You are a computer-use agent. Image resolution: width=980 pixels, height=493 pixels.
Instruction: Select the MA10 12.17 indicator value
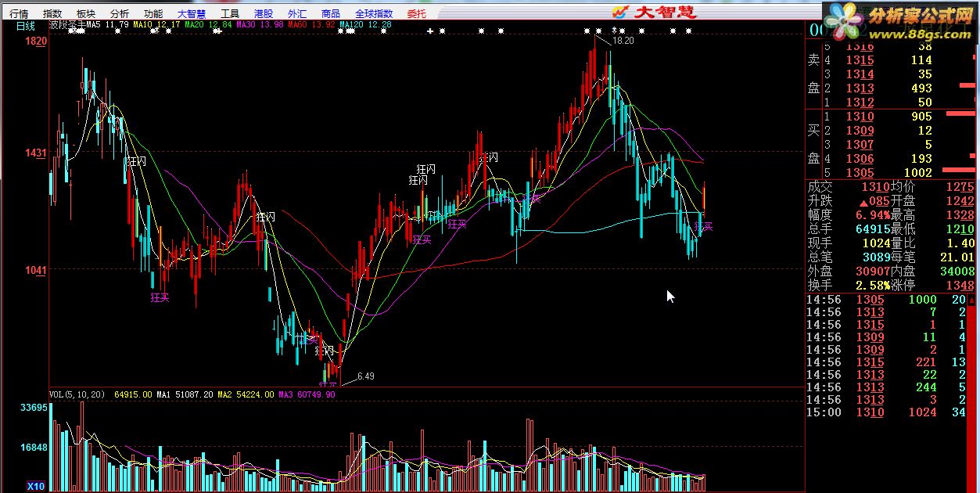tap(156, 25)
